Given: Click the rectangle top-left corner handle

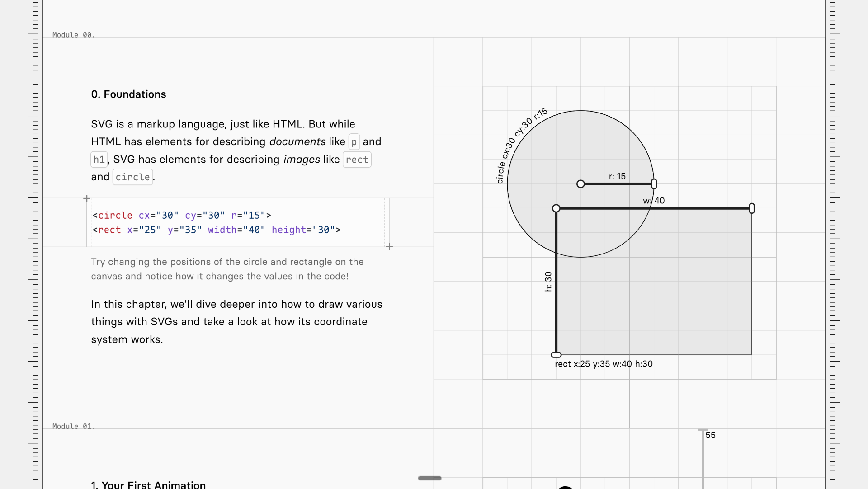Looking at the screenshot, I should click(x=556, y=208).
